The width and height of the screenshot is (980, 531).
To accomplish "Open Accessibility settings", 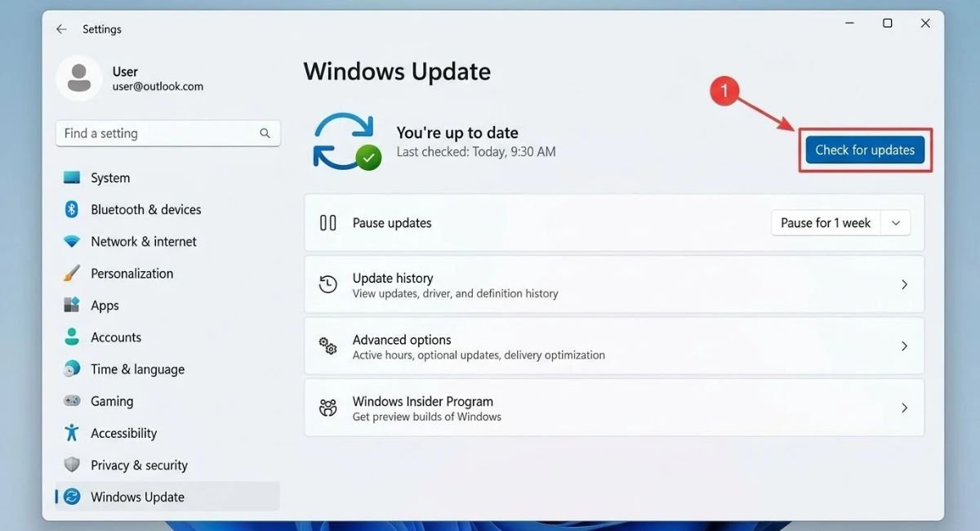I will tap(167, 433).
